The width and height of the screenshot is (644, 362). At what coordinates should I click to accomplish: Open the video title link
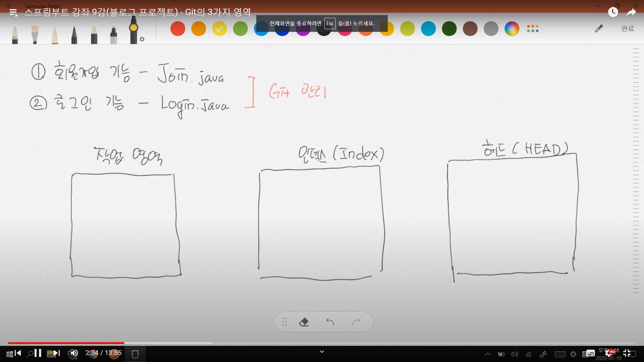(x=138, y=12)
